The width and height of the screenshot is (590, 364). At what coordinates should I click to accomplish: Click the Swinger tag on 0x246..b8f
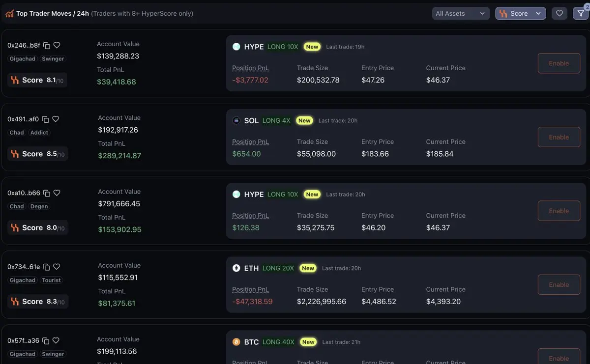point(53,59)
